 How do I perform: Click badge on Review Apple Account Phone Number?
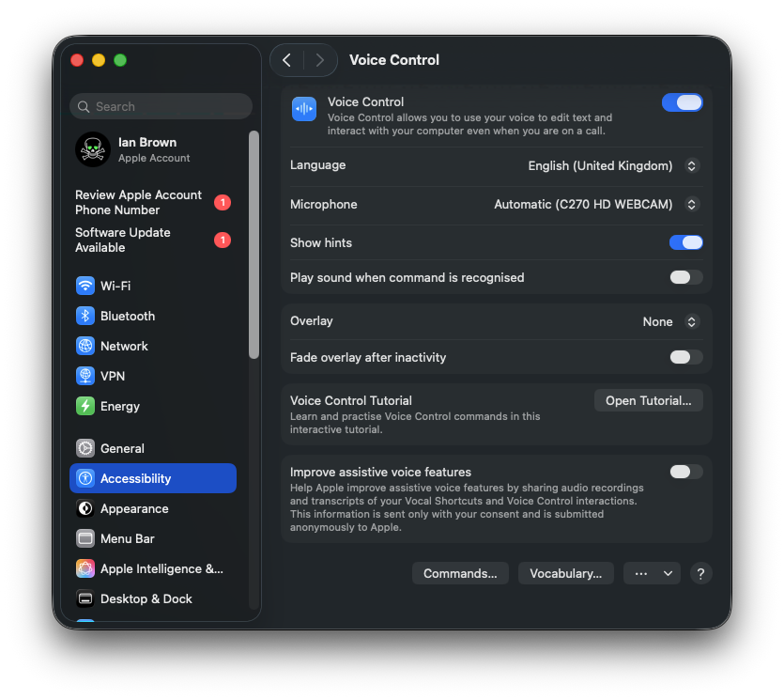click(x=223, y=202)
